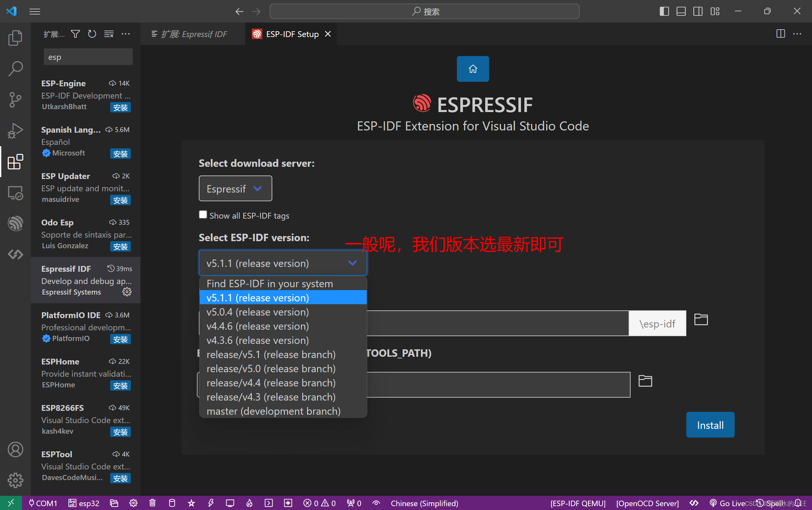Select release/v5.1 (release branch) option
812x510 pixels.
click(283, 354)
